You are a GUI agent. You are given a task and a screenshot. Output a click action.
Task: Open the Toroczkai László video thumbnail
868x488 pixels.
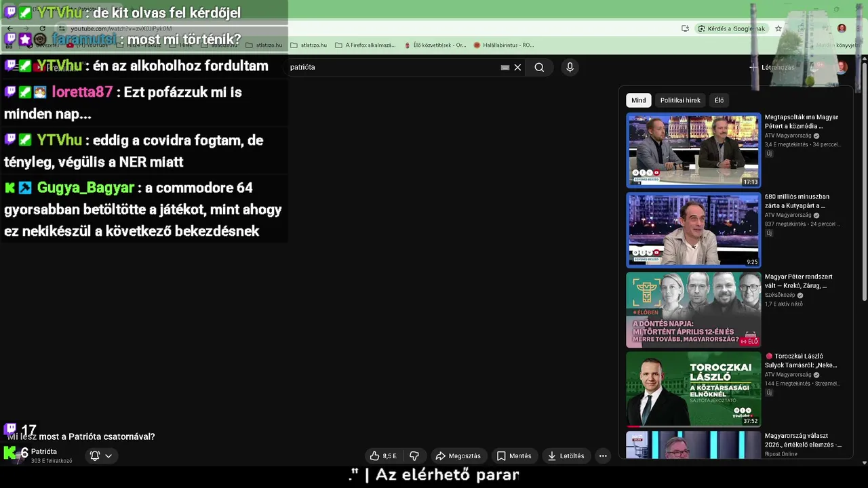[693, 389]
